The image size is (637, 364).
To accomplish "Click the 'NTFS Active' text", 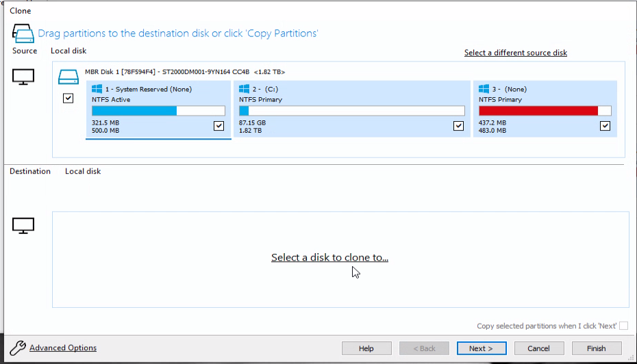I will [x=111, y=99].
